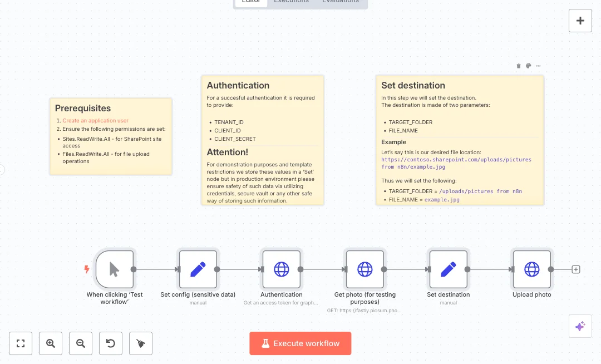Switch to the Evaluations tab
This screenshot has width=601, height=364.
pos(340,2)
